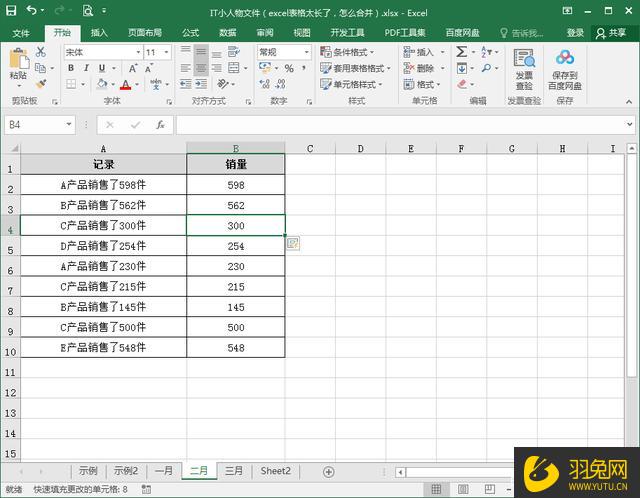Image resolution: width=640 pixels, height=498 pixels.
Task: Click the Fill down icon
Action: pyautogui.click(x=462, y=68)
